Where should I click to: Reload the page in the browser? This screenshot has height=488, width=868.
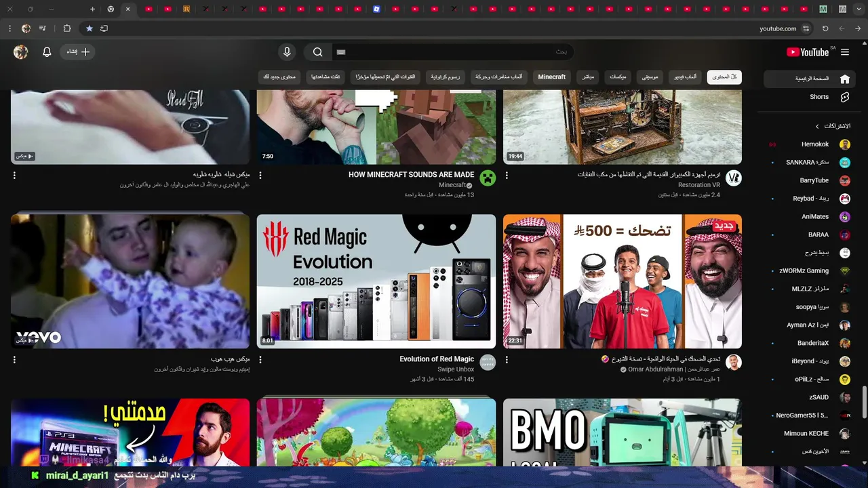(825, 28)
